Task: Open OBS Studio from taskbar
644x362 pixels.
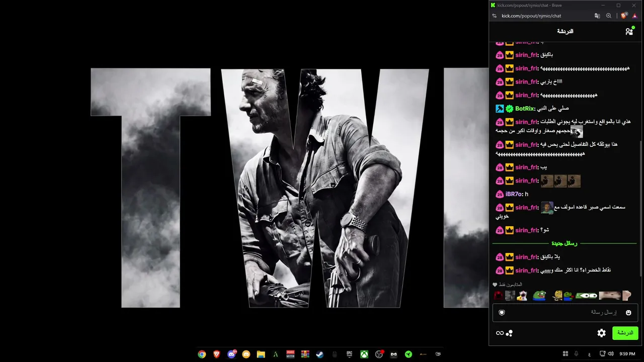Action: click(x=379, y=354)
